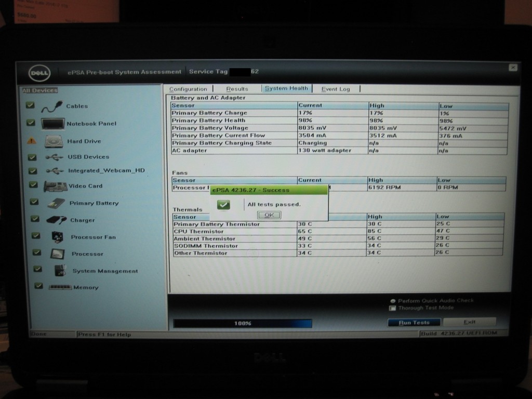
Task: Click the 100% progress bar
Action: click(x=243, y=323)
